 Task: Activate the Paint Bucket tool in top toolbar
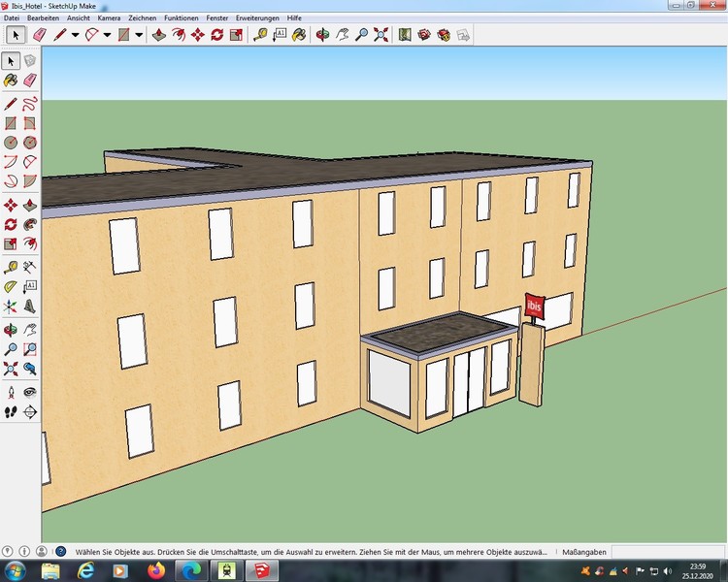299,35
